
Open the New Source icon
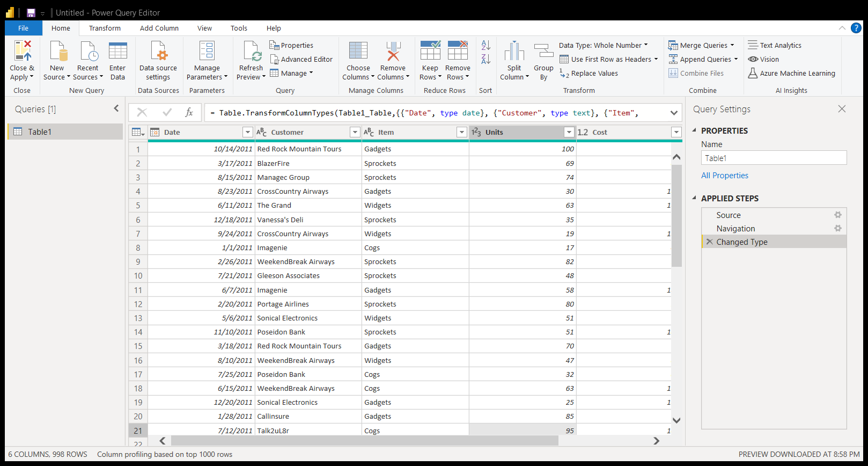pyautogui.click(x=58, y=50)
